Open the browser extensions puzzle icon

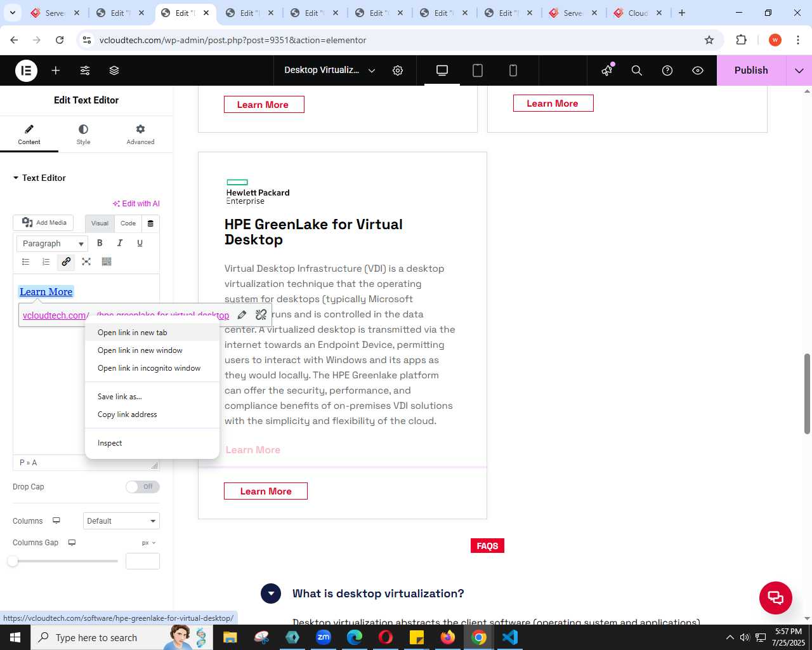[x=742, y=40]
